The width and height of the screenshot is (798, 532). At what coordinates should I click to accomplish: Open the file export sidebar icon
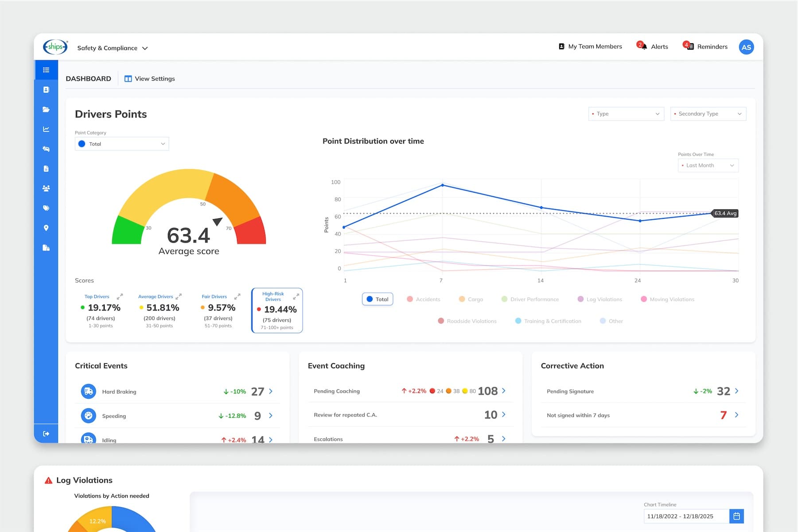tap(46, 248)
